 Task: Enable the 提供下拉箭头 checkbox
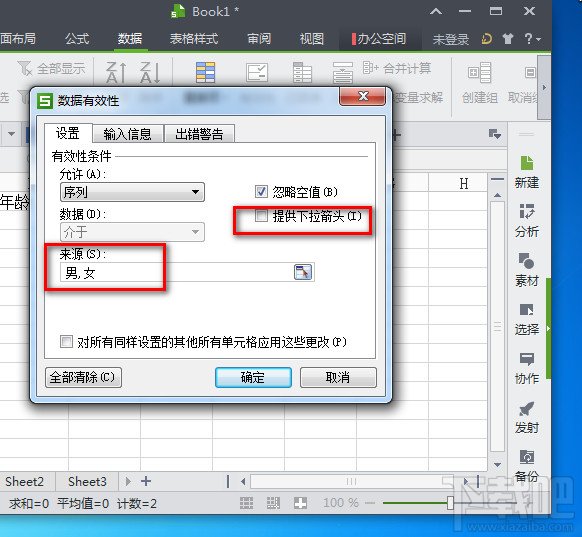click(261, 216)
